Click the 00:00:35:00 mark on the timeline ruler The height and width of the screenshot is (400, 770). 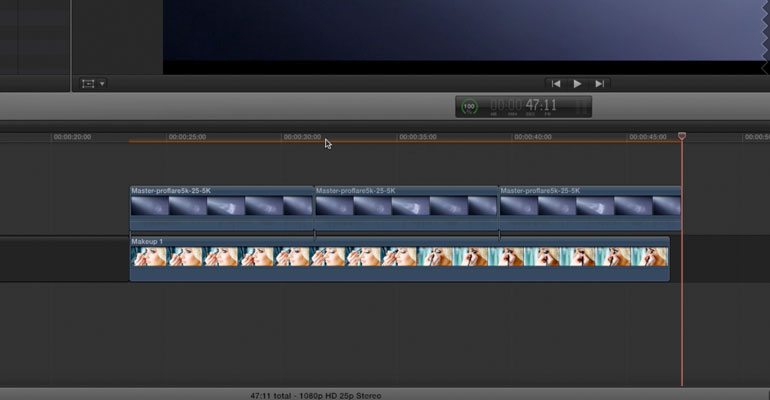417,137
